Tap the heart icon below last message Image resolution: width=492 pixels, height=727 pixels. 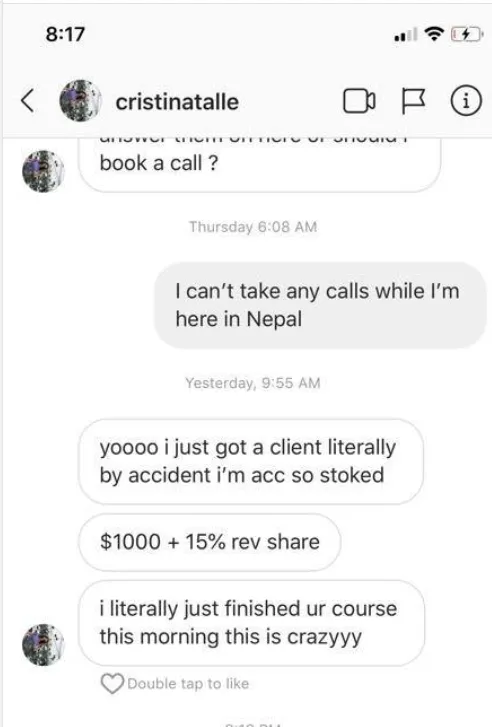coord(112,683)
